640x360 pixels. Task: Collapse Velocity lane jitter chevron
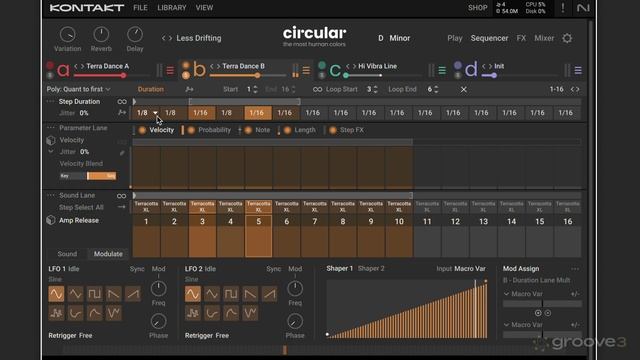tap(51, 152)
